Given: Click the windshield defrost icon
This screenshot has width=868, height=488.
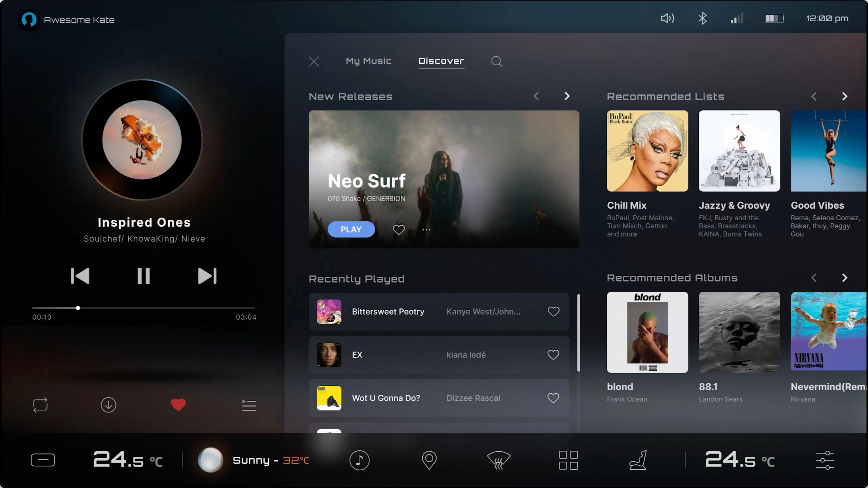Looking at the screenshot, I should tap(498, 460).
